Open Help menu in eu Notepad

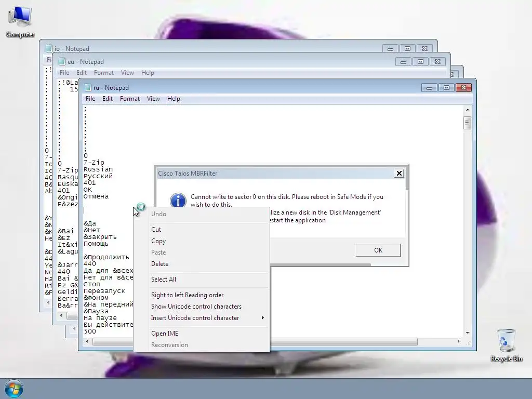coord(148,73)
